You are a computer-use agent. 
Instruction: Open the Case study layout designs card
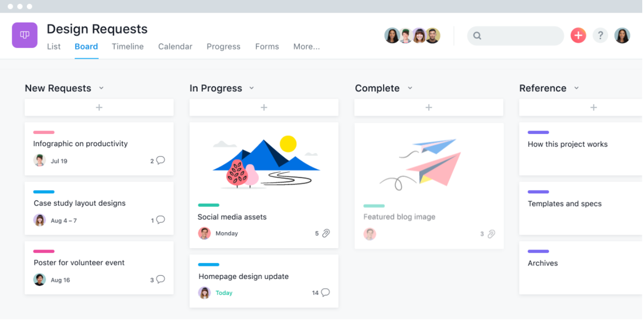99,208
